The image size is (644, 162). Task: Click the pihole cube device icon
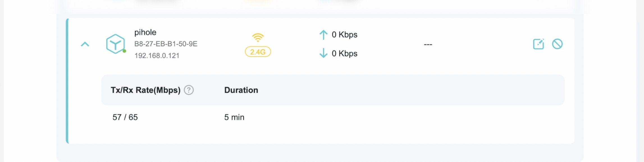(x=115, y=44)
